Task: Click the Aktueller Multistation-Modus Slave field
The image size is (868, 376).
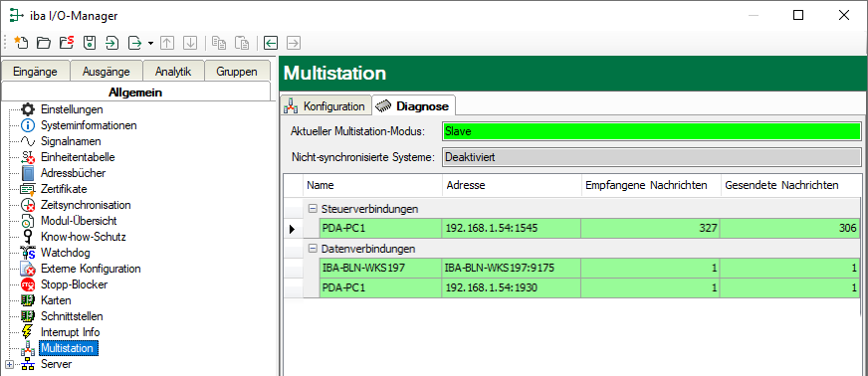Action: (x=652, y=131)
